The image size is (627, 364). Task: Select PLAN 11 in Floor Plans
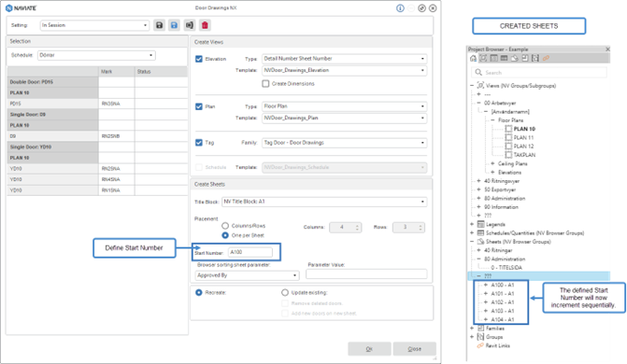(523, 137)
